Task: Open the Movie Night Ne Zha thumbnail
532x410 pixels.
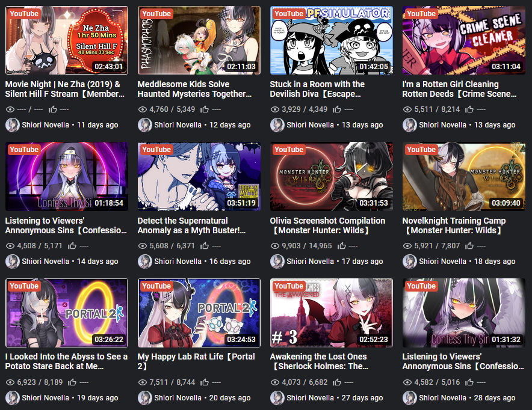Action: [x=67, y=40]
